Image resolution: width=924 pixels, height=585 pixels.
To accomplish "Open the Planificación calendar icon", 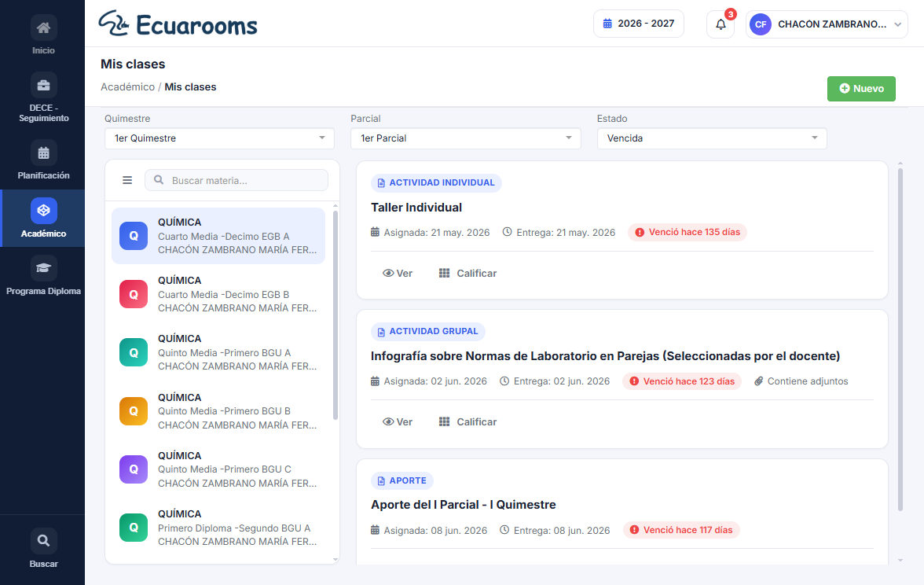I will tap(44, 153).
